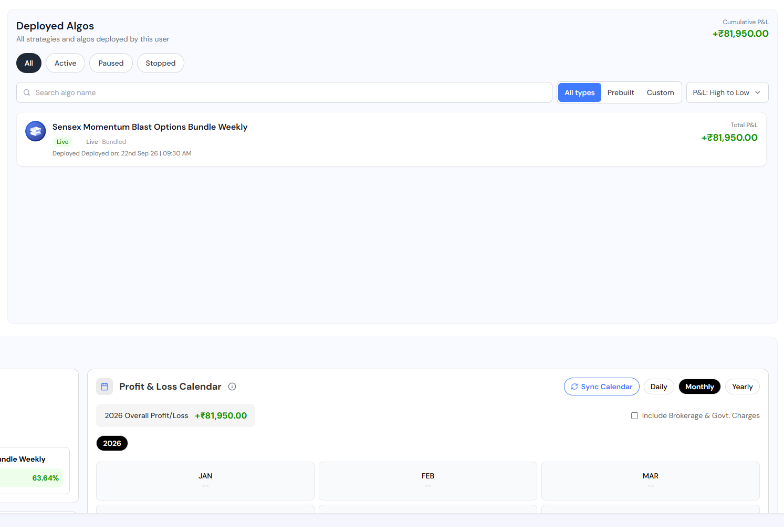Viewport: 784px width, 532px height.
Task: Click the 63.64% percentage value
Action: coord(46,478)
